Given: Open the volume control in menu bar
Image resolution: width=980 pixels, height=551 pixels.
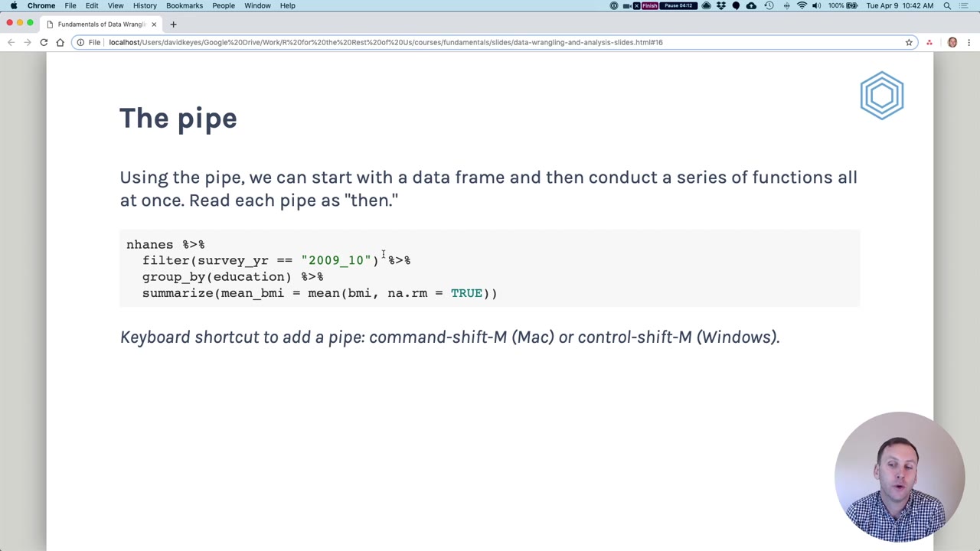Looking at the screenshot, I should coord(817,5).
